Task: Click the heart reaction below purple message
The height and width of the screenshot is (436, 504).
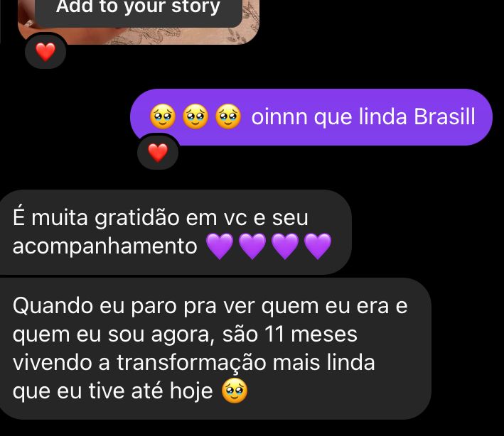Action: (158, 153)
